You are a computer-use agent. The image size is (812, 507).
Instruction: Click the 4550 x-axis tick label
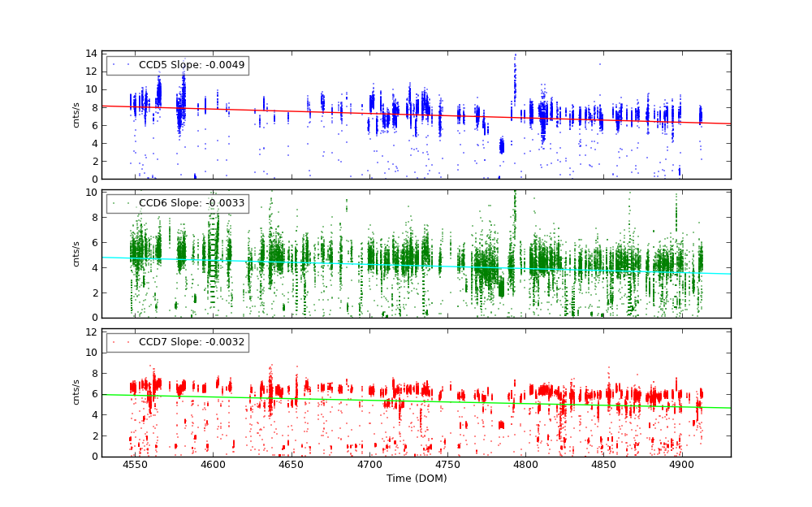click(135, 465)
